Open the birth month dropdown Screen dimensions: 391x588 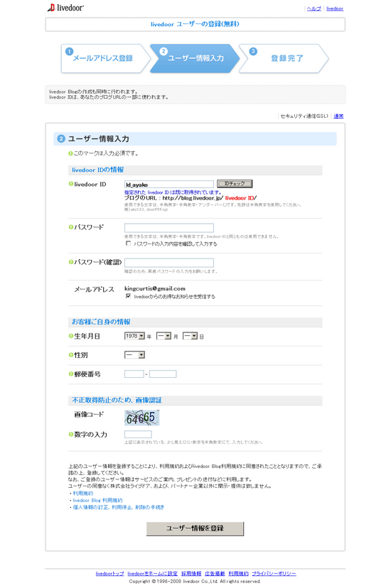pyautogui.click(x=164, y=336)
